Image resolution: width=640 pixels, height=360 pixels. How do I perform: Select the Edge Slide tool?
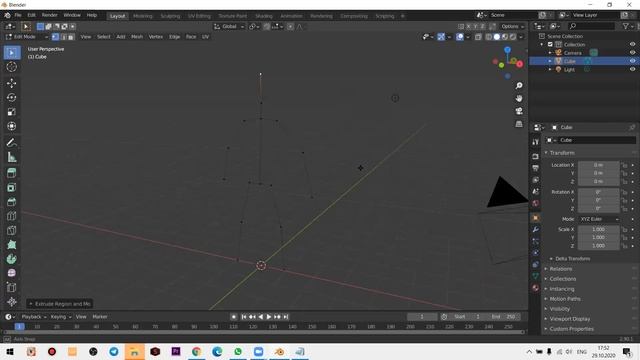tap(12, 287)
